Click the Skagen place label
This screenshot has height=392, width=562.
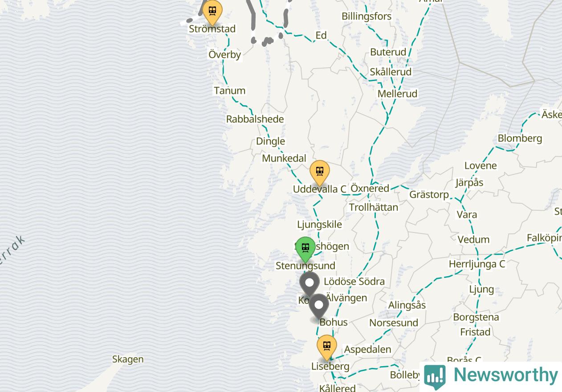click(x=128, y=359)
